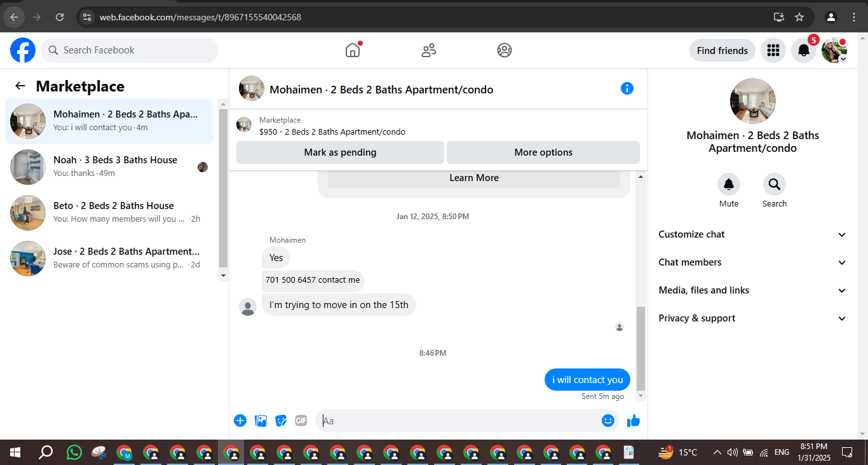
Task: Open the Chrome three-dot menu
Action: pos(855,17)
